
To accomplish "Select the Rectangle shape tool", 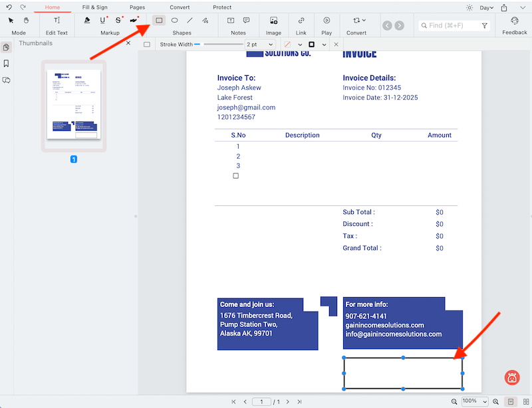I will point(159,21).
